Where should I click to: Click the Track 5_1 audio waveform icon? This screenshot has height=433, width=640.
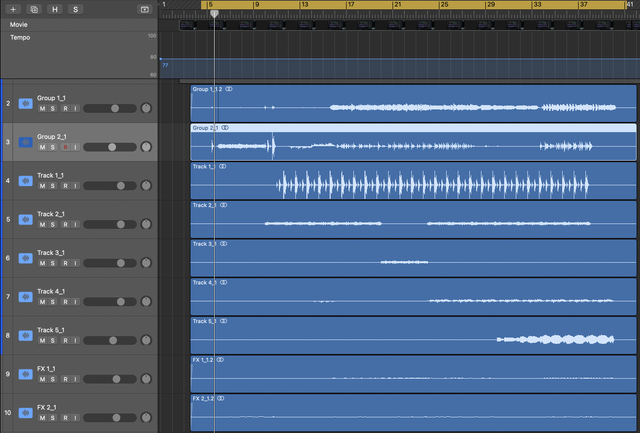[x=26, y=335]
